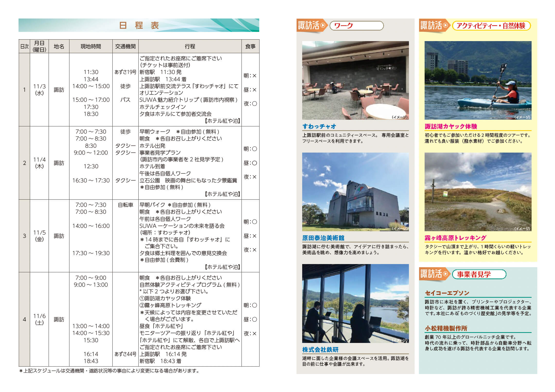Click the 11/6 (土) date cell
555x392 pixels.
tap(39, 319)
